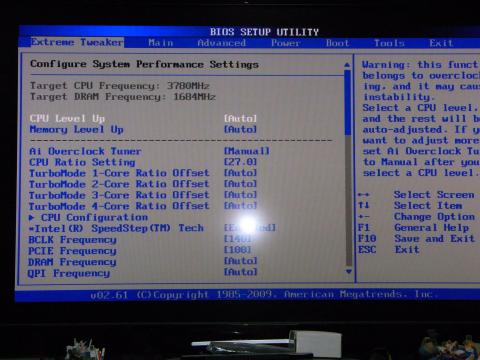Change QPI Frequency [Auto] value
Viewport: 480px width, 360px height.
click(x=240, y=272)
